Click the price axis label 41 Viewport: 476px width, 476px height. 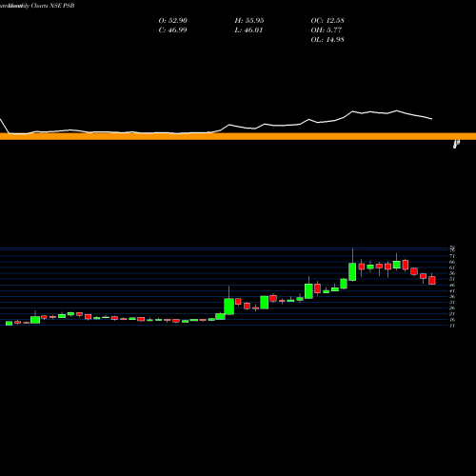click(x=452, y=290)
